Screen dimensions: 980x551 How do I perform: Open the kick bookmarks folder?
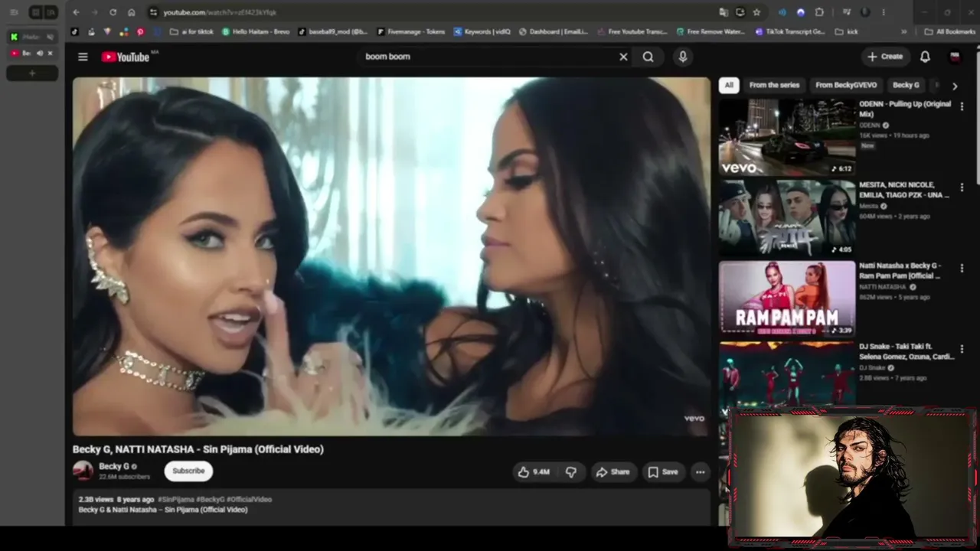coord(846,32)
